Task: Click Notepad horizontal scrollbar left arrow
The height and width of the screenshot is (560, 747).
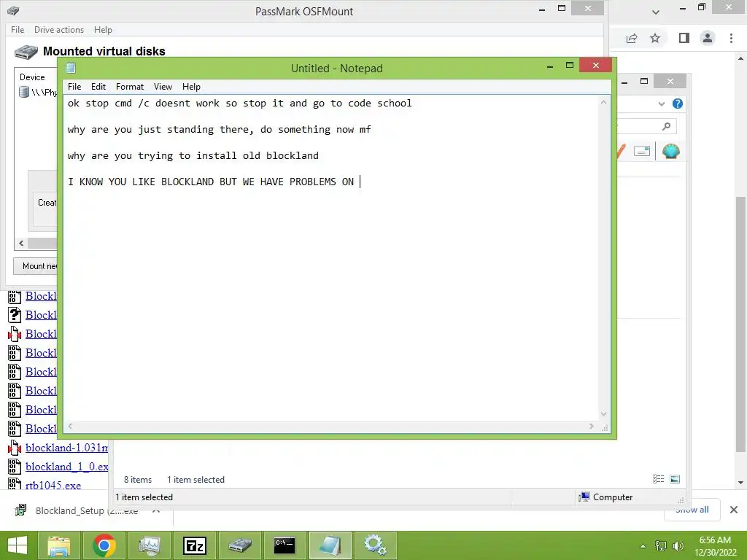Action: (70, 426)
